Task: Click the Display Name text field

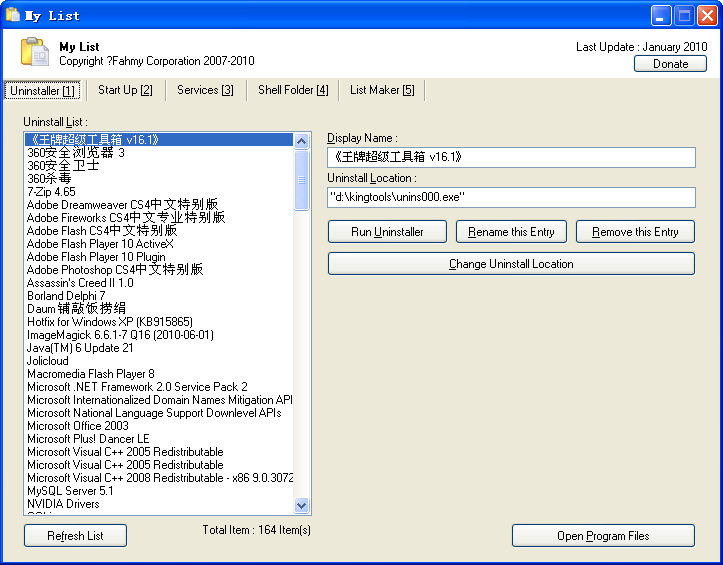Action: pyautogui.click(x=511, y=157)
